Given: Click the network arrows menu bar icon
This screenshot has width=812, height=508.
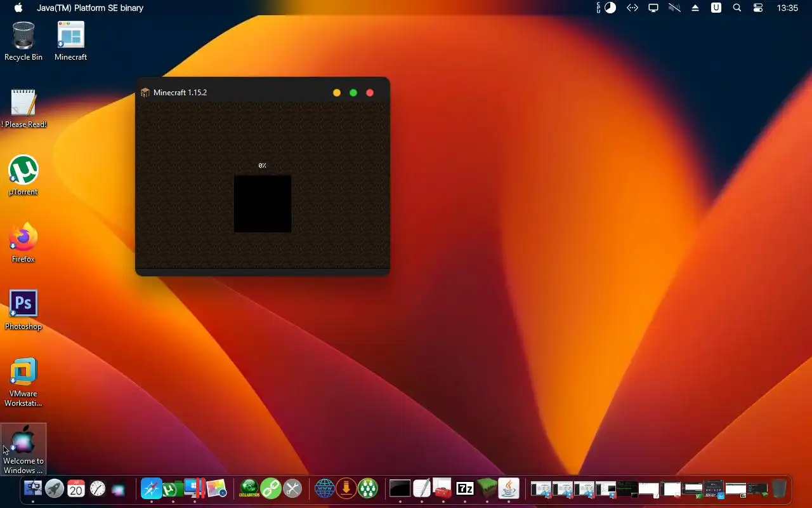Looking at the screenshot, I should pyautogui.click(x=632, y=8).
